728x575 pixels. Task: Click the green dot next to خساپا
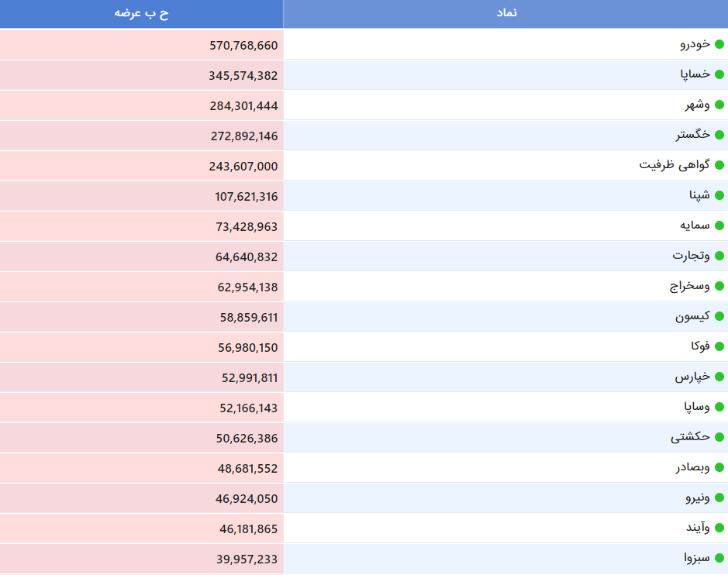point(719,74)
